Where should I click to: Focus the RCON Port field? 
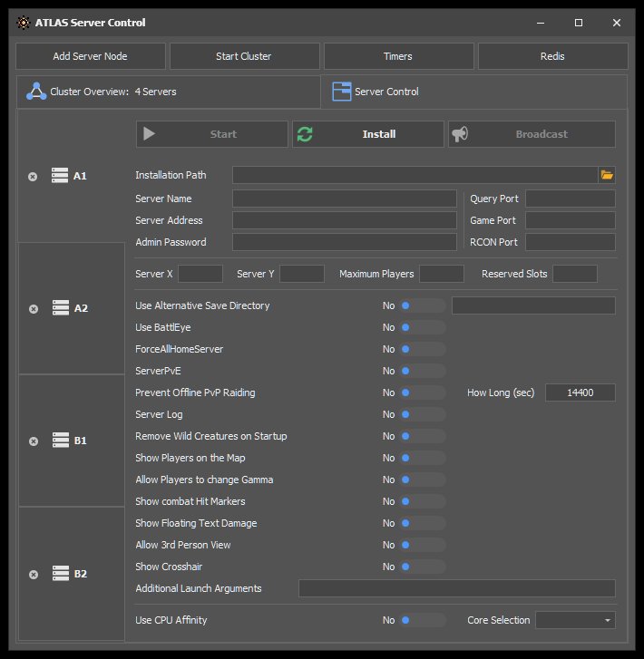click(571, 242)
